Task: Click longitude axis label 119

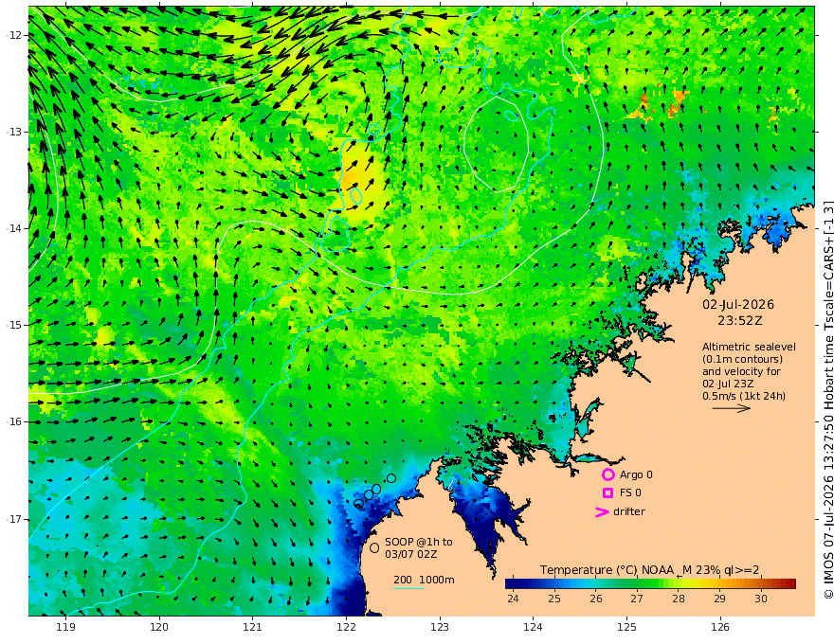Action: pyautogui.click(x=66, y=627)
